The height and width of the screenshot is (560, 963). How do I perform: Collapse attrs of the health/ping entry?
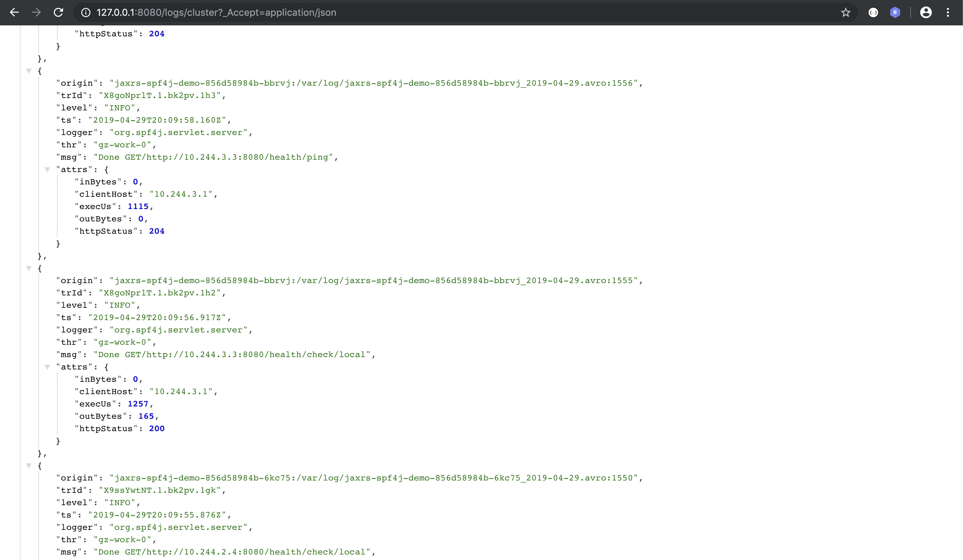coord(47,169)
